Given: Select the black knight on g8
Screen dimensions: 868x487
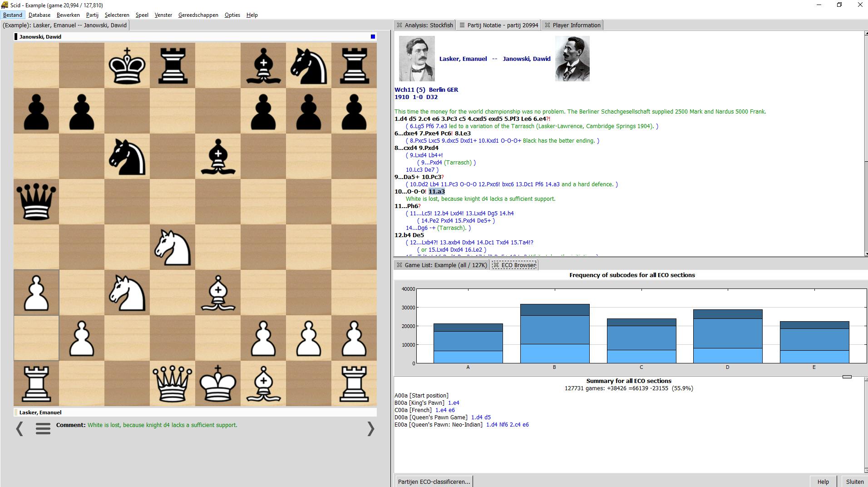Looking at the screenshot, I should [309, 65].
